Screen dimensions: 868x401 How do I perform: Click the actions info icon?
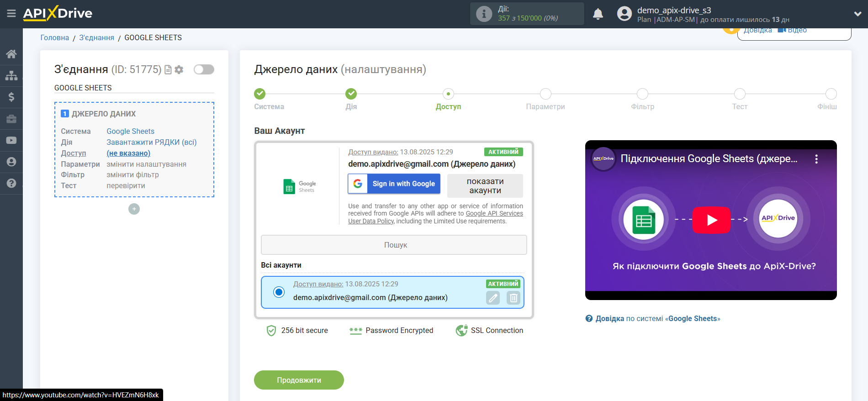click(x=484, y=14)
